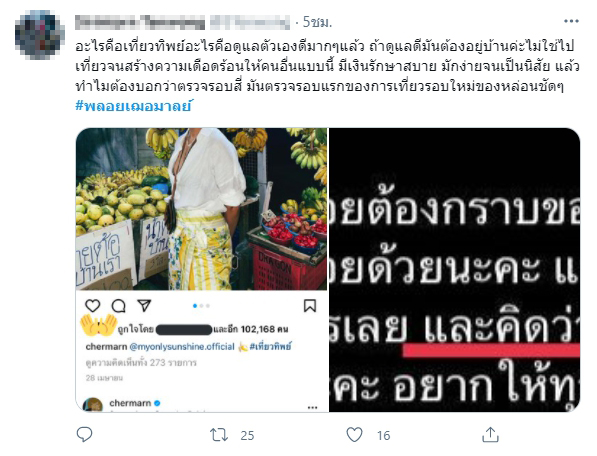Click the Instagram heart icon in screenshot

pos(92,306)
